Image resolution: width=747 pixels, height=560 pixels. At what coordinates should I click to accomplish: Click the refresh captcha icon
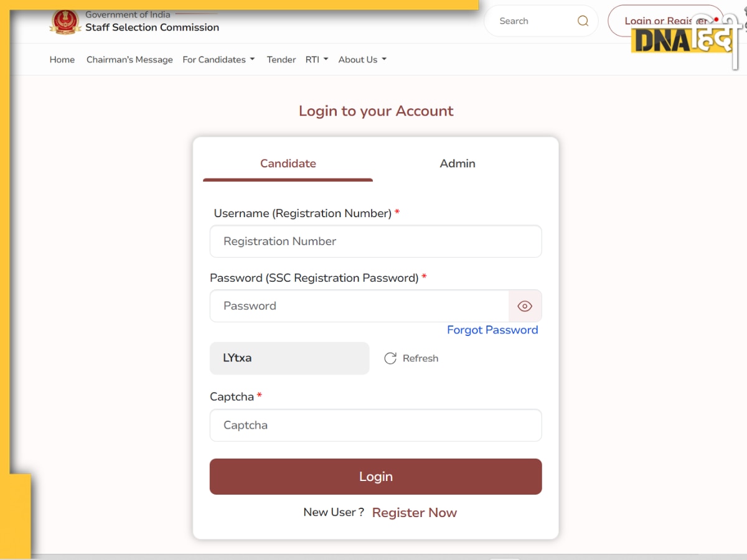pyautogui.click(x=390, y=358)
